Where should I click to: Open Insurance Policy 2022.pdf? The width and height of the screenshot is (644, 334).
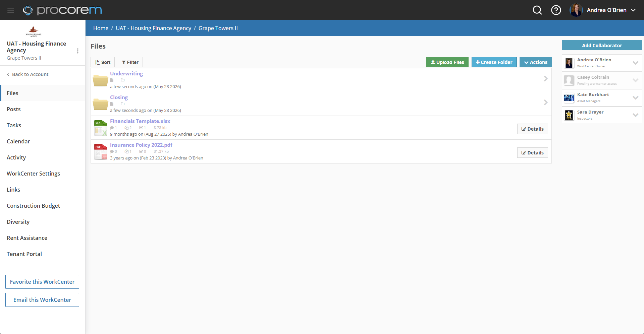[141, 145]
